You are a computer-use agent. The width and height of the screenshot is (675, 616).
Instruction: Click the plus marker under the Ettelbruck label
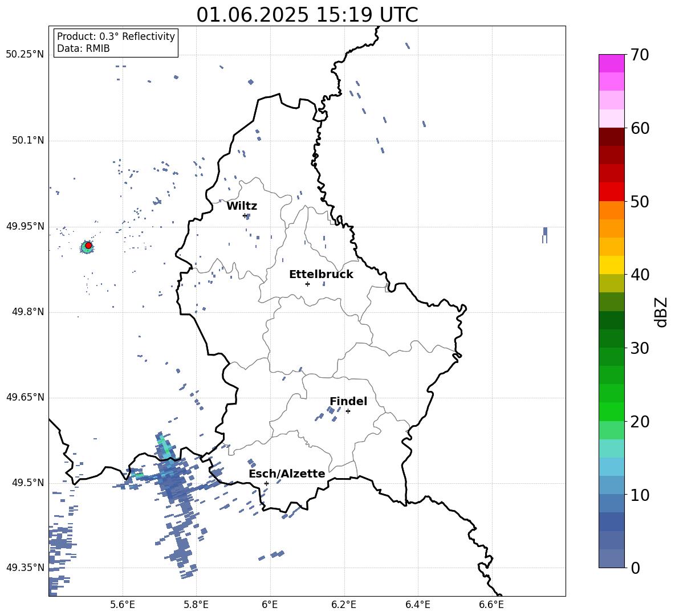pyautogui.click(x=307, y=284)
